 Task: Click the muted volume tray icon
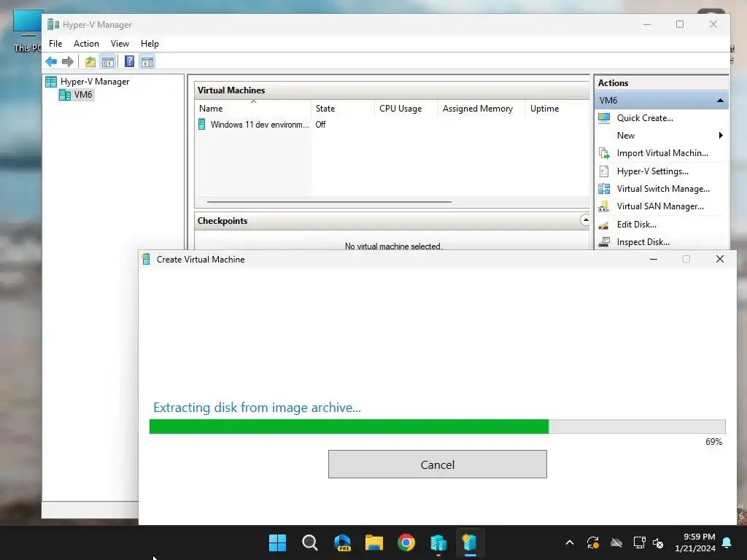[658, 542]
